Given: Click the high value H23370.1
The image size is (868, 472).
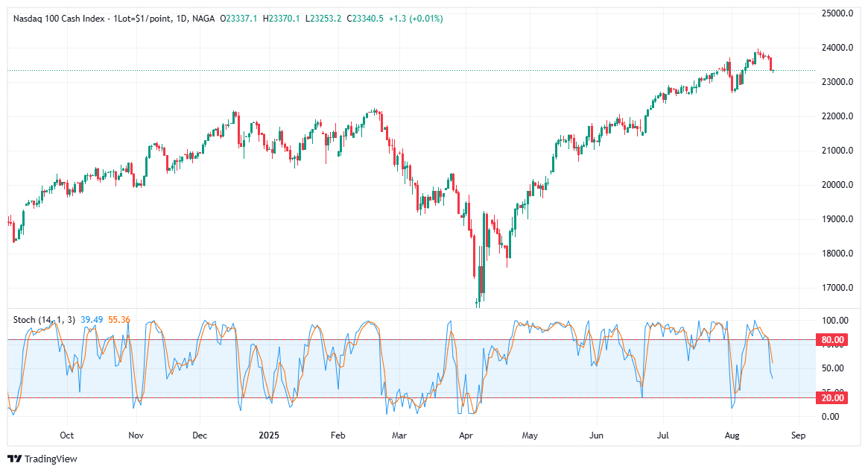Looking at the screenshot, I should (280, 19).
